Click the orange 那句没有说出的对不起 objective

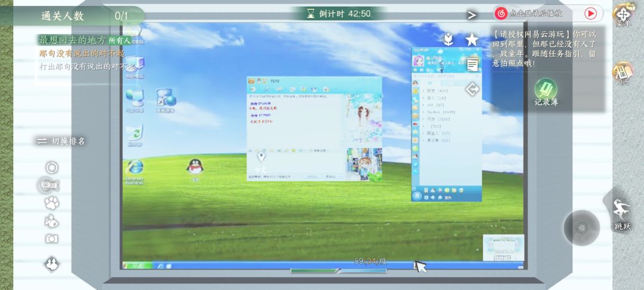click(81, 53)
